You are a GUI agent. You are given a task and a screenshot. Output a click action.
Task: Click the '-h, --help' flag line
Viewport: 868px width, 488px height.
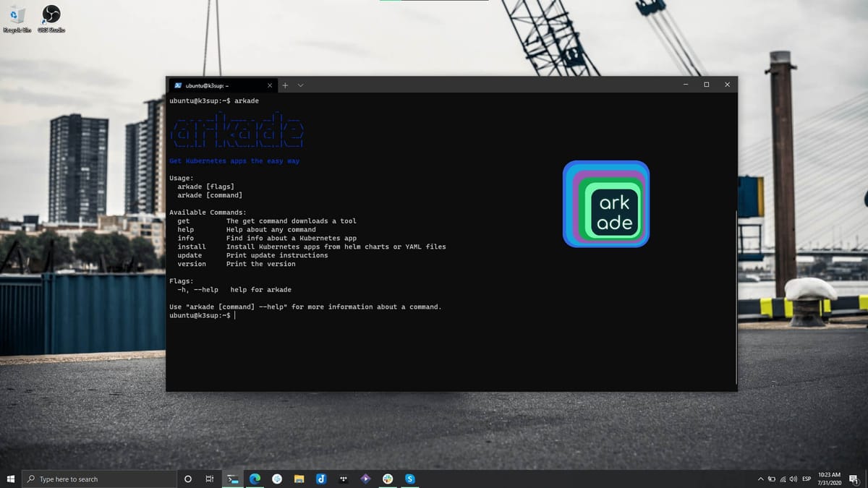[x=234, y=290]
